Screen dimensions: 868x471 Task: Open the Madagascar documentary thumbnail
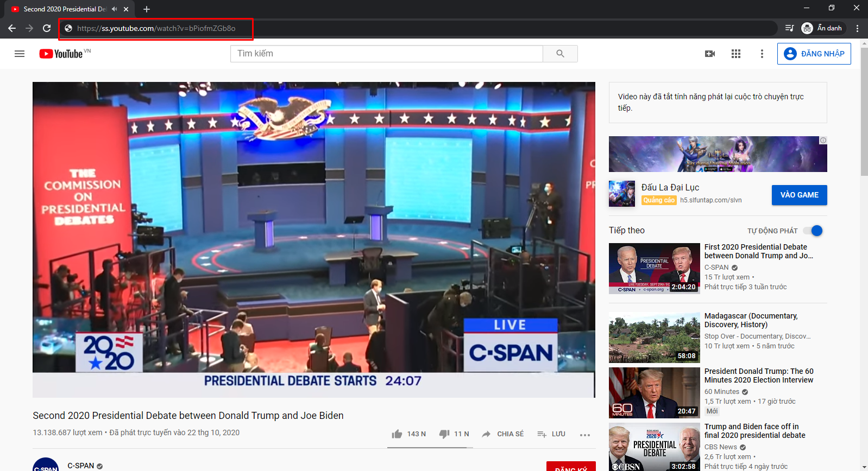coord(655,338)
